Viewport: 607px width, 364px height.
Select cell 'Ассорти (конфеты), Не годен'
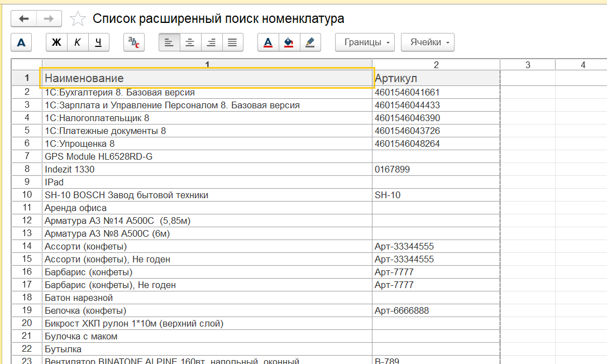pyautogui.click(x=207, y=259)
